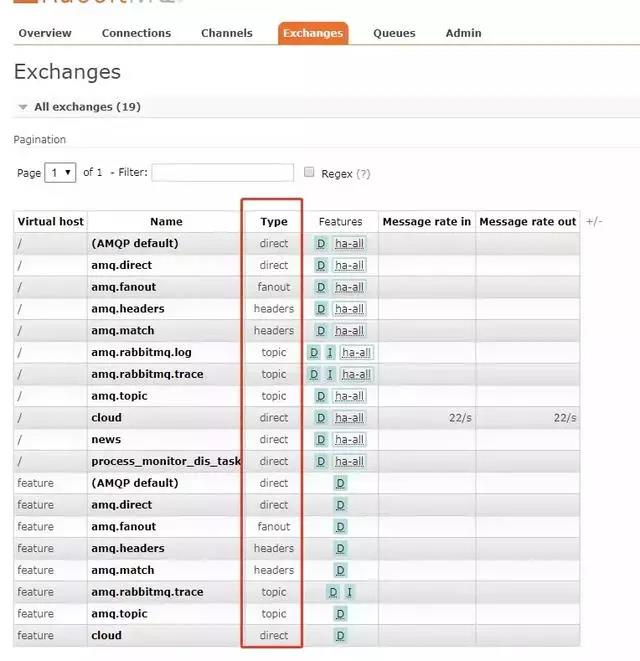
Task: Click D badge in feature amq.topic row
Action: (340, 614)
